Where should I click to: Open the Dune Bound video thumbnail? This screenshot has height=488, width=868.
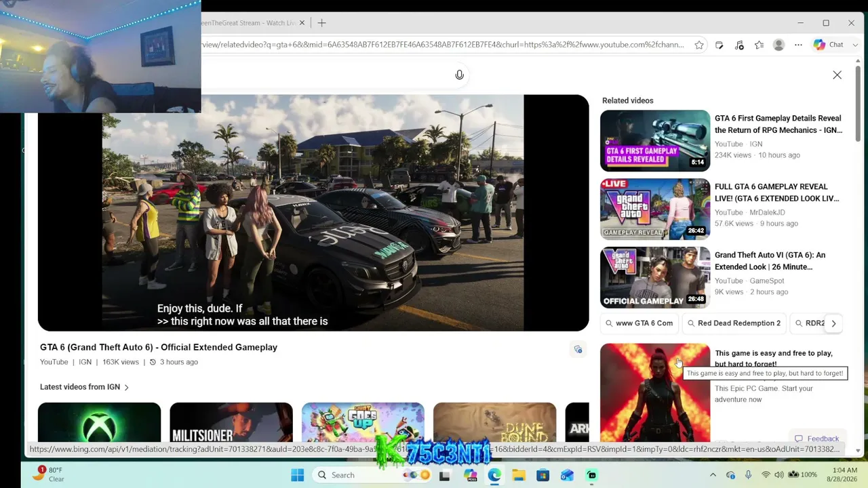tap(494, 422)
